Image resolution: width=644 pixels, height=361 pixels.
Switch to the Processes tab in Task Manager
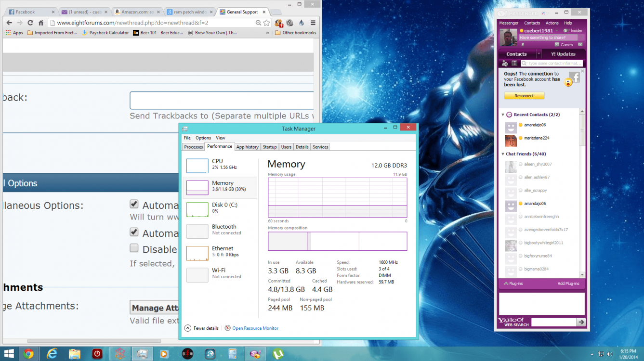[x=194, y=147]
